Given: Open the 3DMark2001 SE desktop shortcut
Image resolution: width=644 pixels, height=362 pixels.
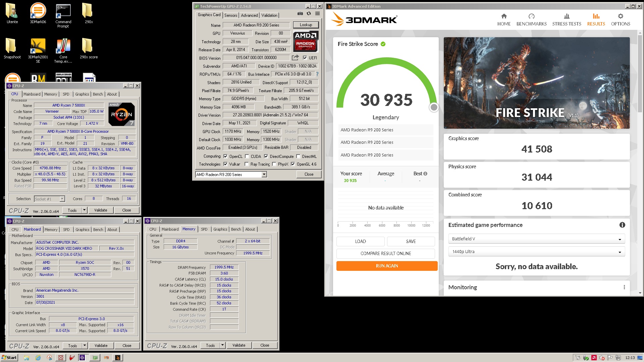Looking at the screenshot, I should tap(38, 50).
